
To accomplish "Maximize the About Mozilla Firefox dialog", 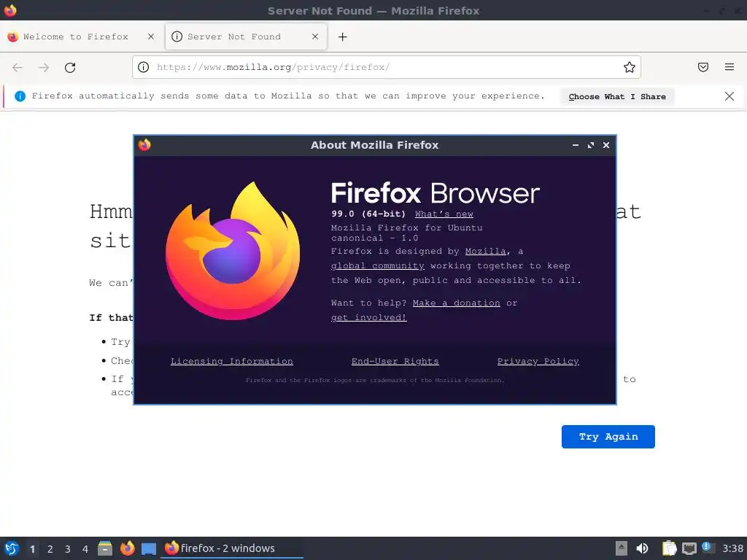I will tap(591, 145).
